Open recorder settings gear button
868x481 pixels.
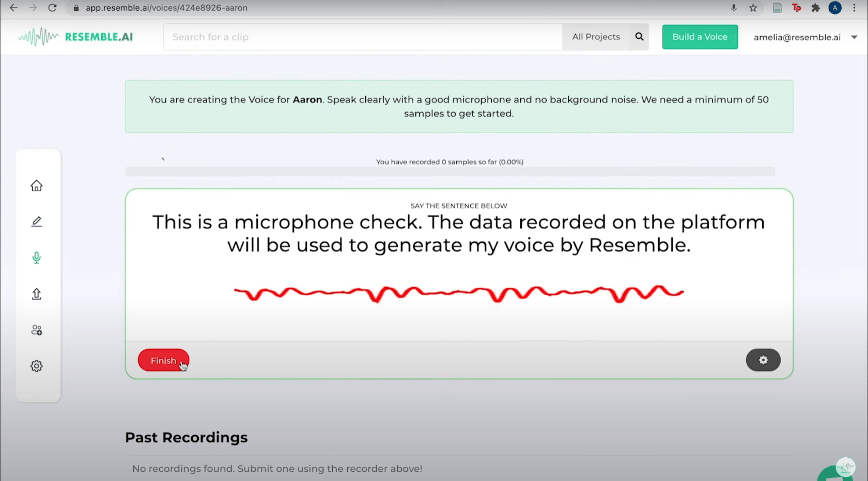click(x=763, y=360)
